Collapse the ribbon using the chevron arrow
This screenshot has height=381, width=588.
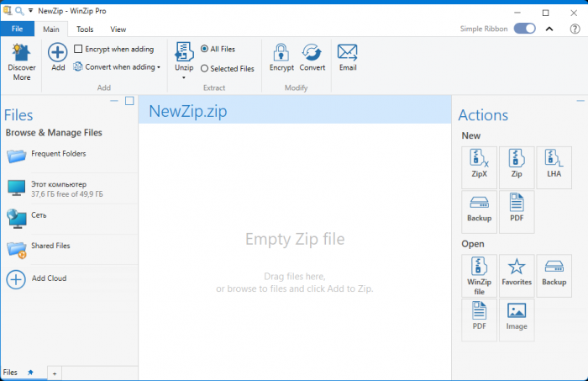click(549, 29)
